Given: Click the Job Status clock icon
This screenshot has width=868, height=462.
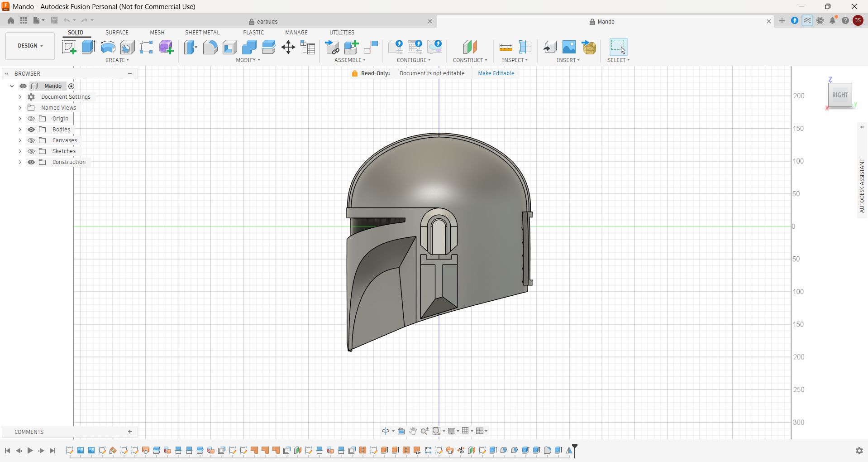Looking at the screenshot, I should [x=820, y=20].
